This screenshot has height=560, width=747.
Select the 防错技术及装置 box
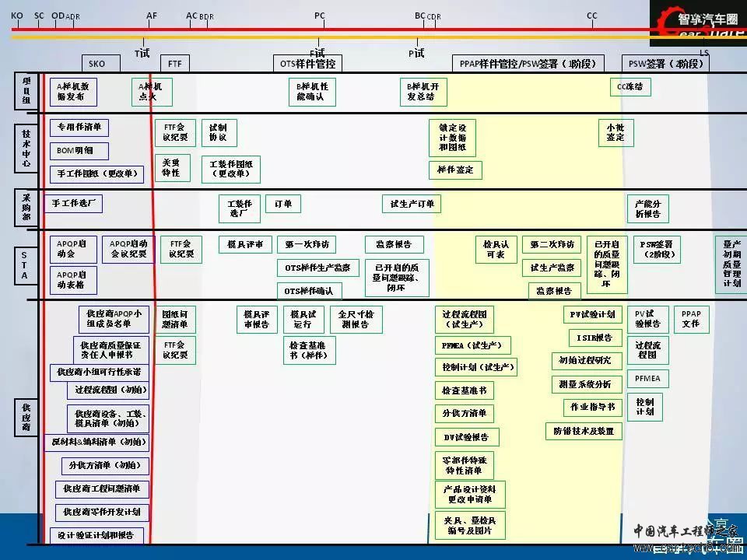584,431
